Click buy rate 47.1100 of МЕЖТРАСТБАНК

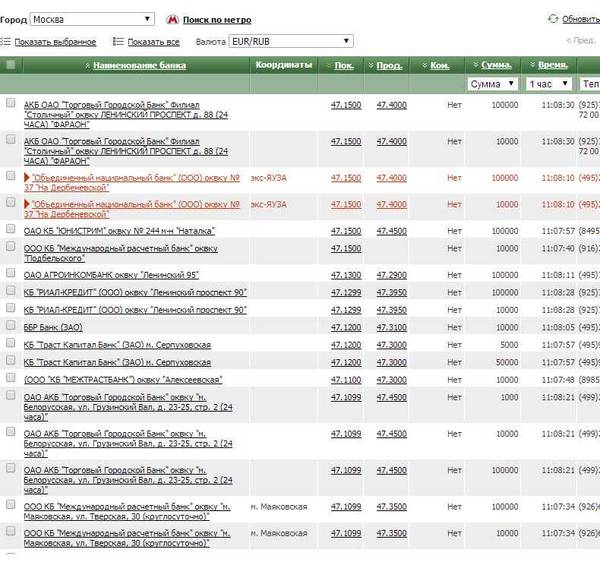pyautogui.click(x=346, y=380)
